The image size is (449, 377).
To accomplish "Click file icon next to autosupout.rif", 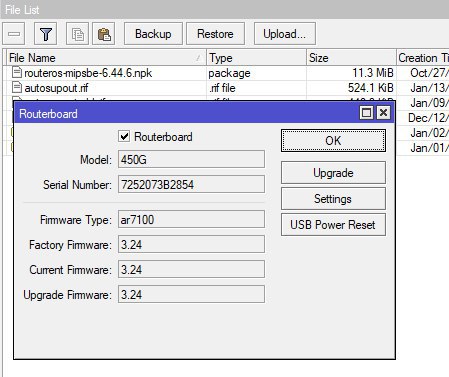I will (x=17, y=87).
